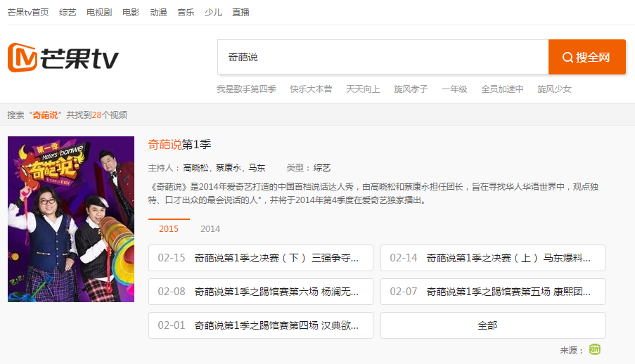Open the 音乐 navigation item
Viewport: 635px width, 364px height.
[186, 13]
